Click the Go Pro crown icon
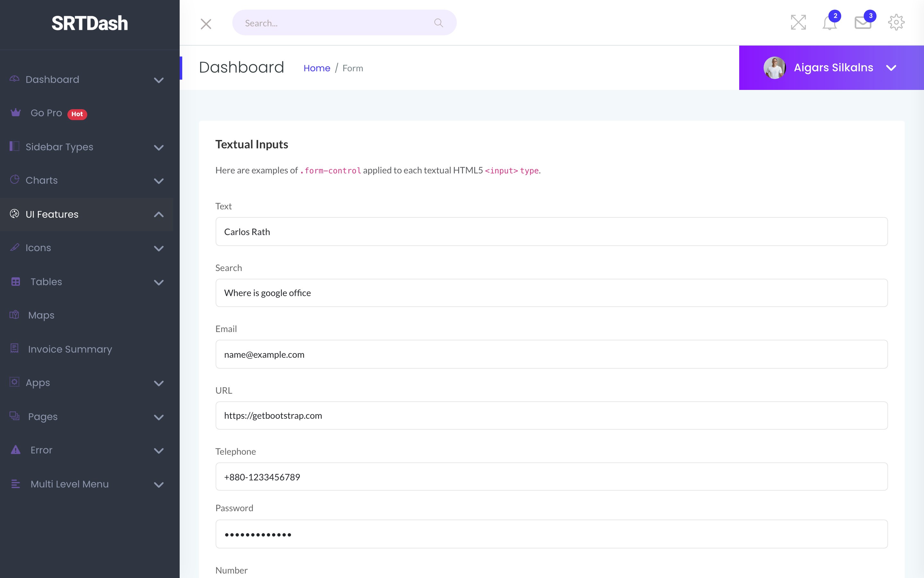 pyautogui.click(x=16, y=112)
